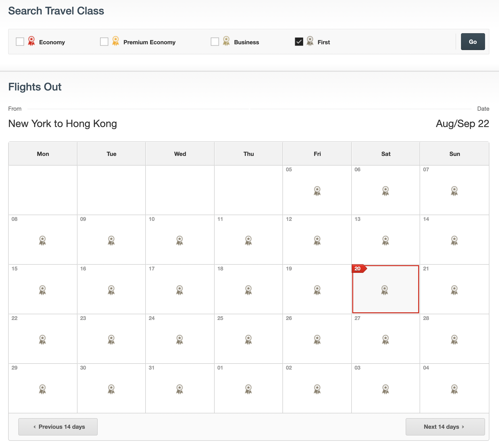
Task: Click the Business class label
Action: [246, 42]
